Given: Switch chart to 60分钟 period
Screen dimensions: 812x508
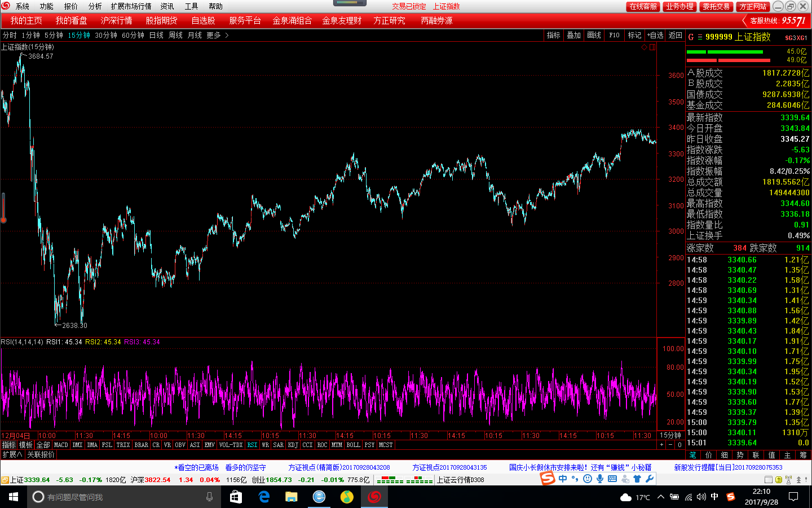Looking at the screenshot, I should click(133, 35).
